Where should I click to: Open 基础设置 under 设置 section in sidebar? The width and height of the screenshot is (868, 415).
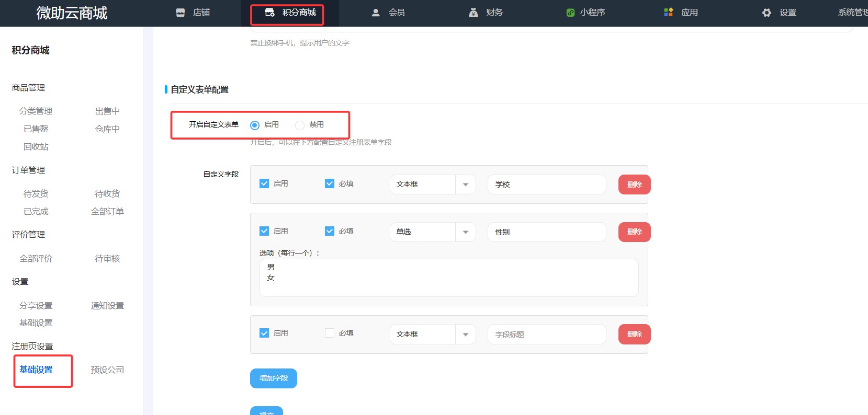36,323
